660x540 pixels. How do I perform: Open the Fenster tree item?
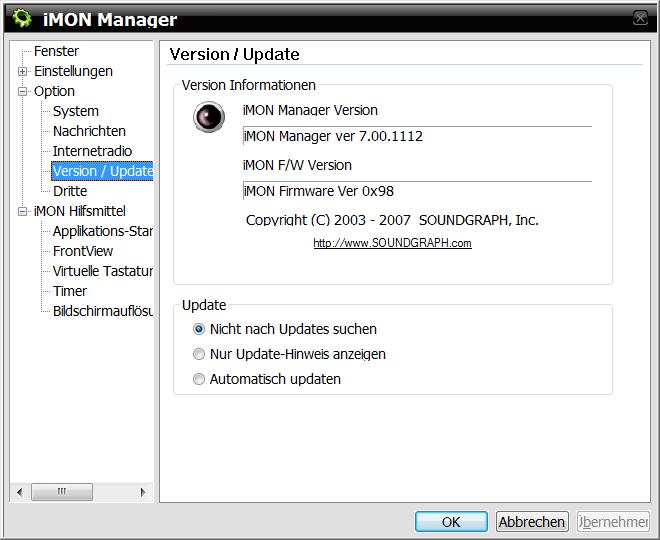point(56,51)
